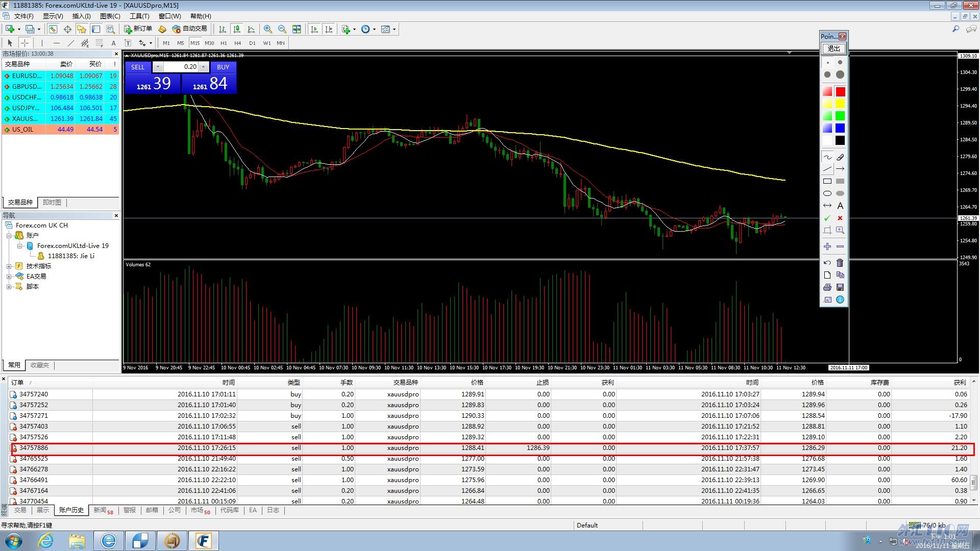Click the BUY one-click trading button
This screenshot has height=551, width=980.
pos(223,67)
